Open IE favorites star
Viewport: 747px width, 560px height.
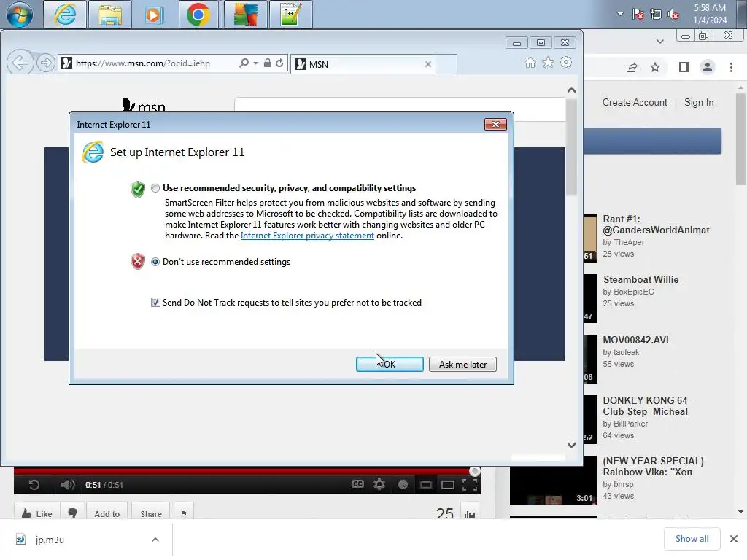click(549, 63)
